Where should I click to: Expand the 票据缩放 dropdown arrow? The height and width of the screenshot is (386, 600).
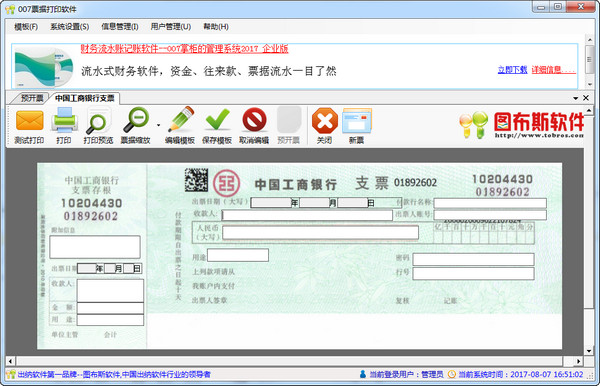158,125
